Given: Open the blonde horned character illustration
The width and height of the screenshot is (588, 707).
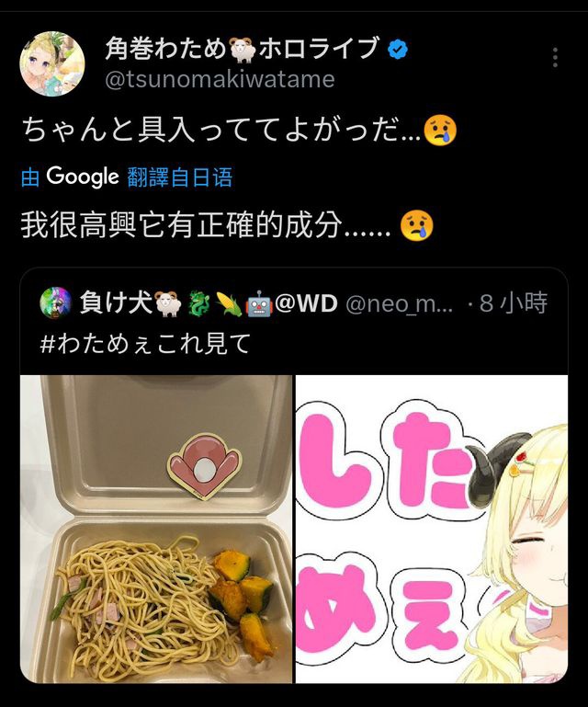Looking at the screenshot, I should (x=432, y=529).
